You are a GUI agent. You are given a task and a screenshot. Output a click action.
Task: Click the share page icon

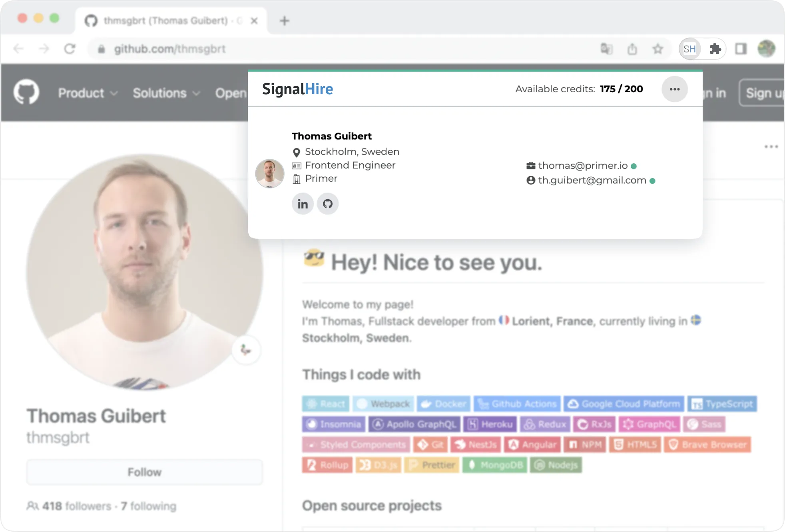(632, 49)
